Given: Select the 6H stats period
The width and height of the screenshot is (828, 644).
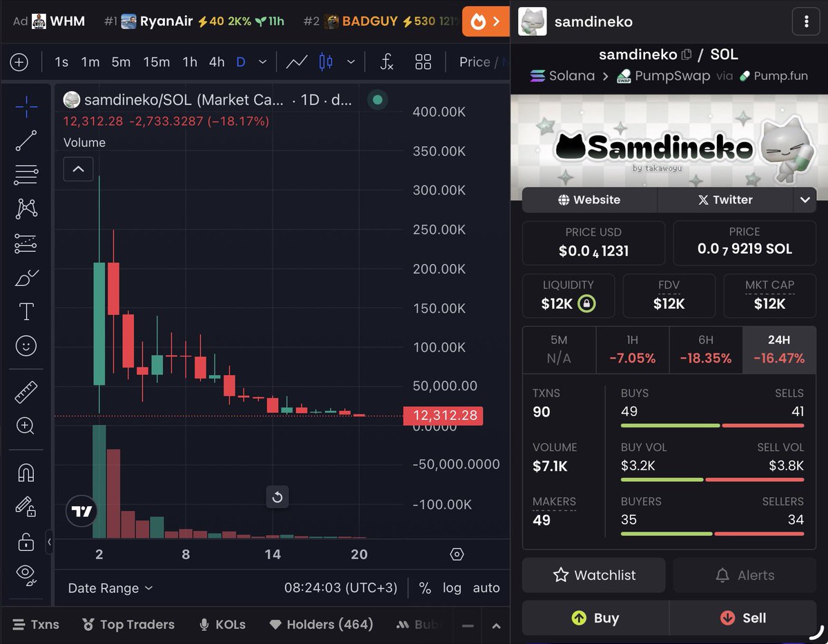Looking at the screenshot, I should click(705, 350).
